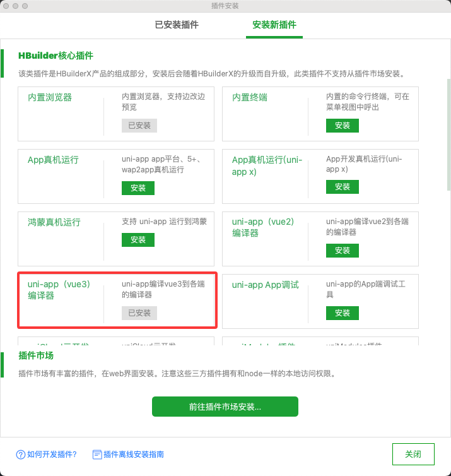This screenshot has width=451, height=476.
Task: Open the 内置终端 plugin title
Action: (x=250, y=98)
